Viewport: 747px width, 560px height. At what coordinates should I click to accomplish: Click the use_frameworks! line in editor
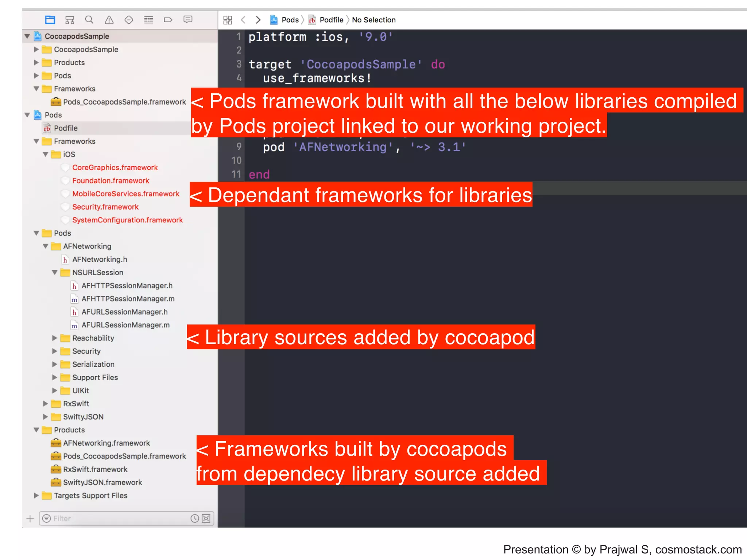(x=317, y=78)
